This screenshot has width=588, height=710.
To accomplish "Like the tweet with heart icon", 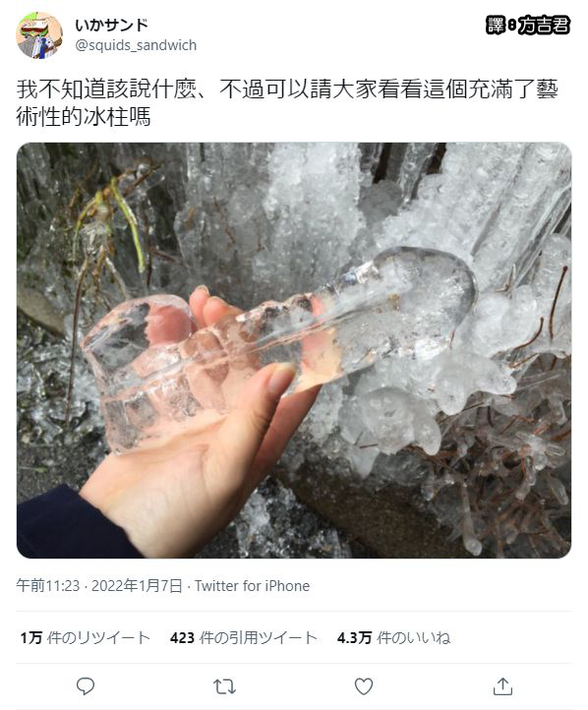I will (x=364, y=686).
